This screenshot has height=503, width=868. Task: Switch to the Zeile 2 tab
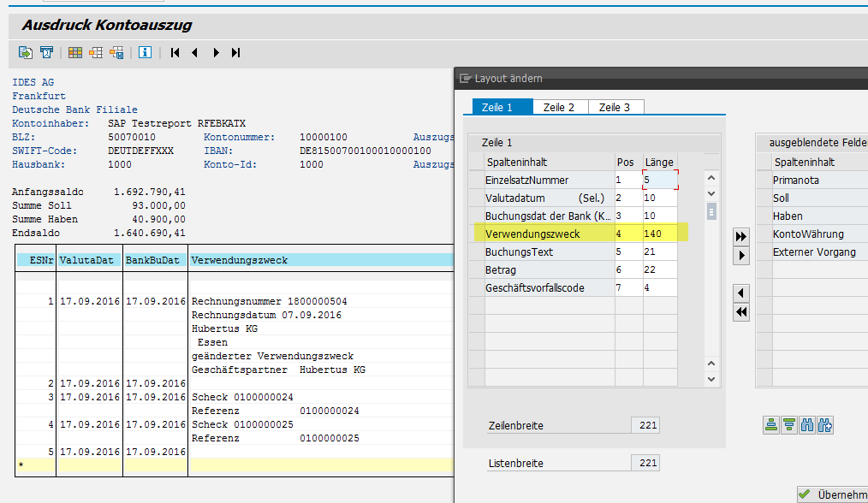[x=560, y=107]
